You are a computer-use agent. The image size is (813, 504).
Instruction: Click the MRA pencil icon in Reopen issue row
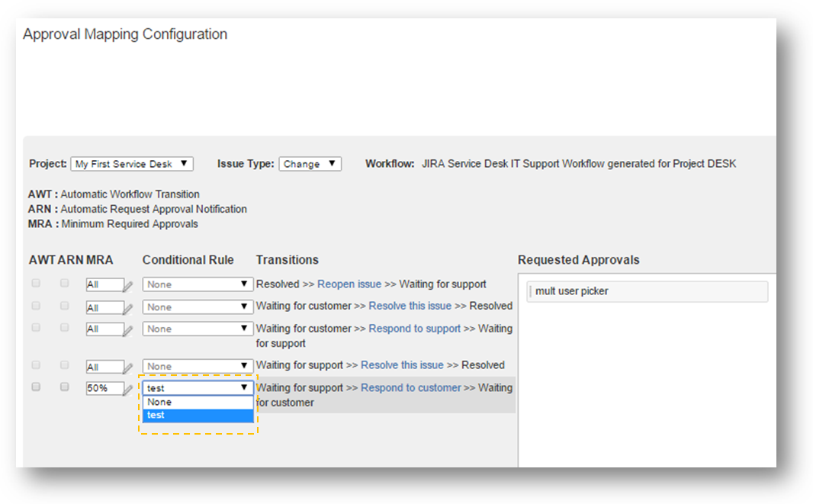pyautogui.click(x=128, y=286)
